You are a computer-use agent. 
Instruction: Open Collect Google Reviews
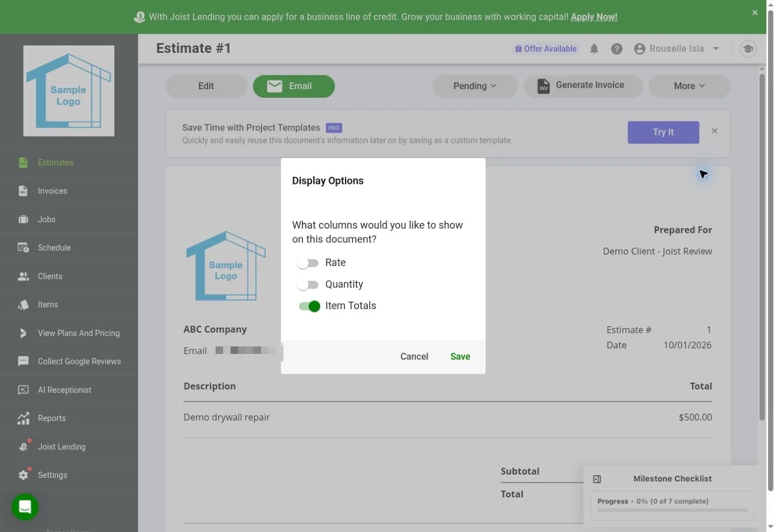(69, 361)
